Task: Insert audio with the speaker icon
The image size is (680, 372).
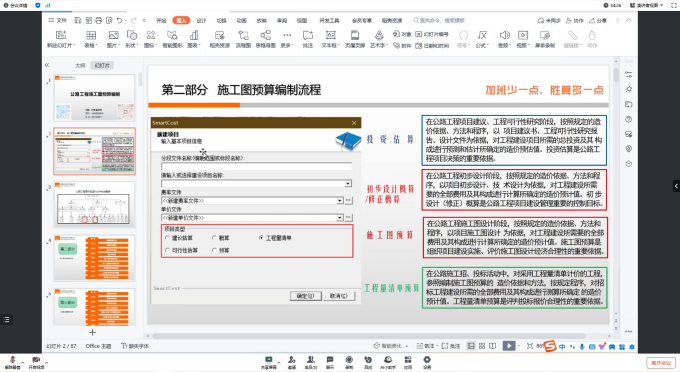Action: pos(504,39)
